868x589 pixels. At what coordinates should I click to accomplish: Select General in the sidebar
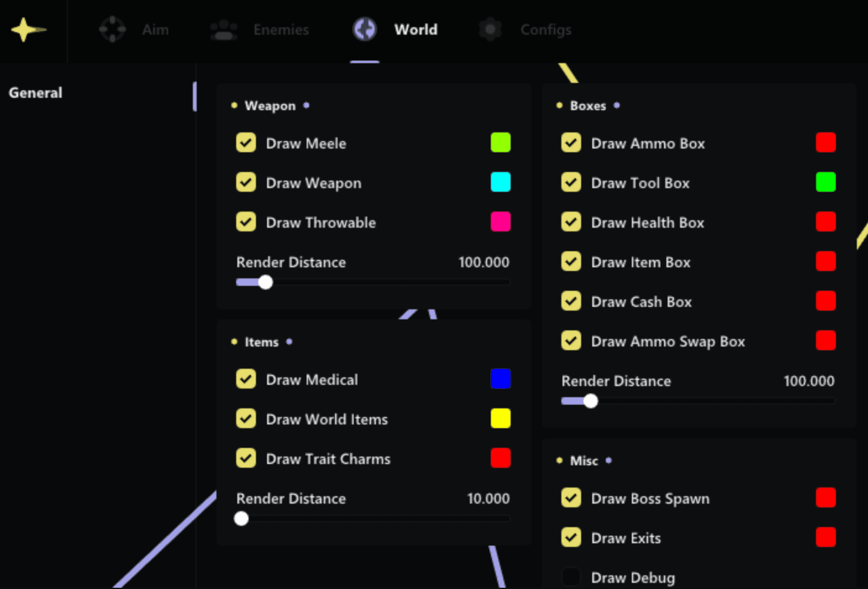(35, 93)
